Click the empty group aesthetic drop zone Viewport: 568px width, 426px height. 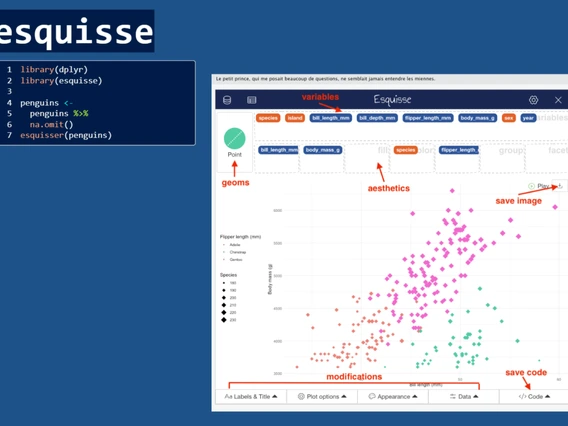[502, 158]
